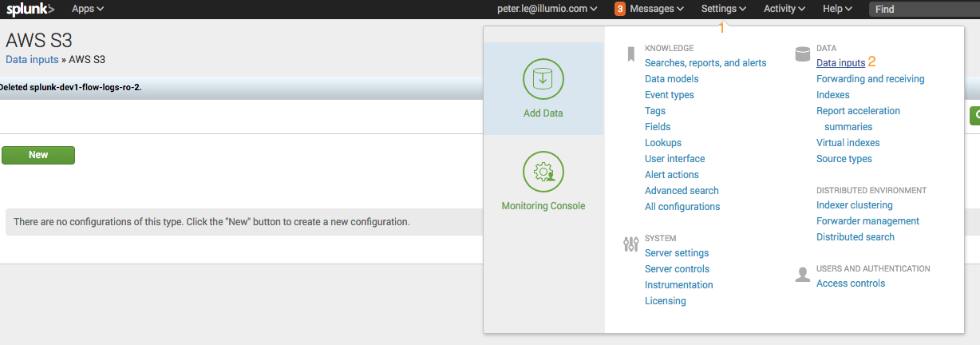
Task: Click the Monitoring Console label
Action: point(543,206)
